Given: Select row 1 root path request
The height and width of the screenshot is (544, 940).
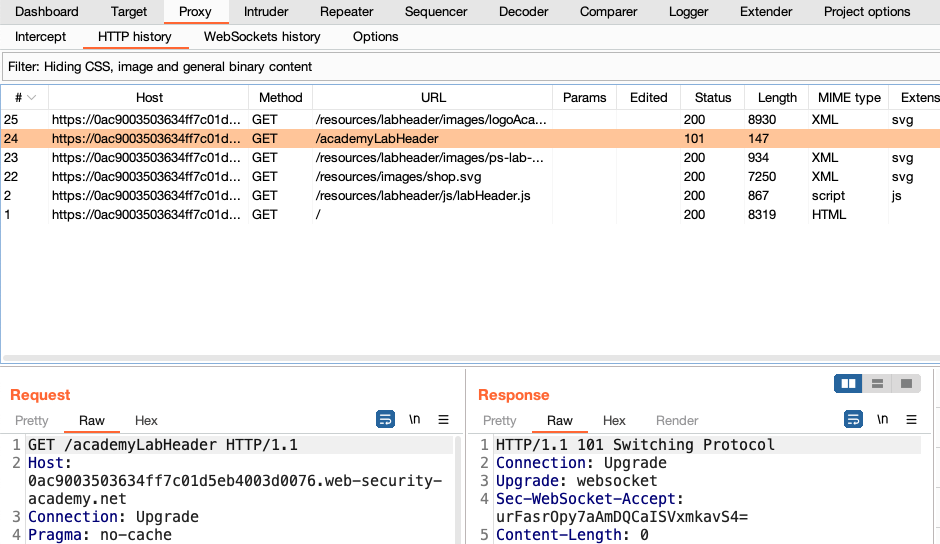Looking at the screenshot, I should click(x=470, y=215).
